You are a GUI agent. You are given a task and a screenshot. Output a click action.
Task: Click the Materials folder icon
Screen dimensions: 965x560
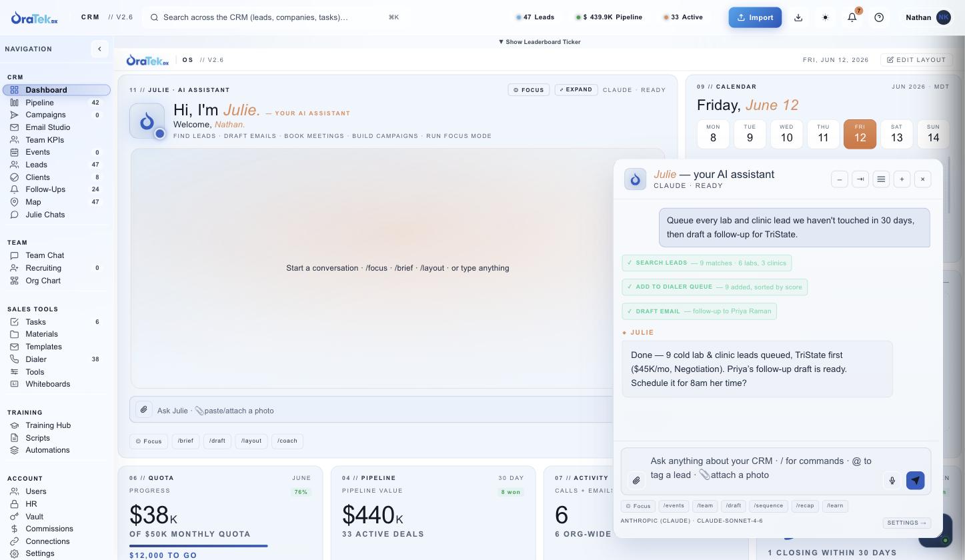pyautogui.click(x=14, y=334)
